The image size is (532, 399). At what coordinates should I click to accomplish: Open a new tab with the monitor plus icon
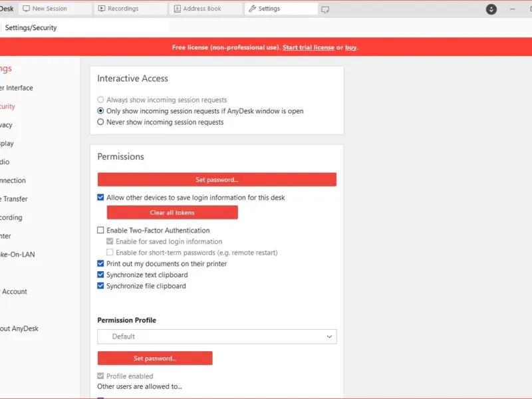pos(325,10)
